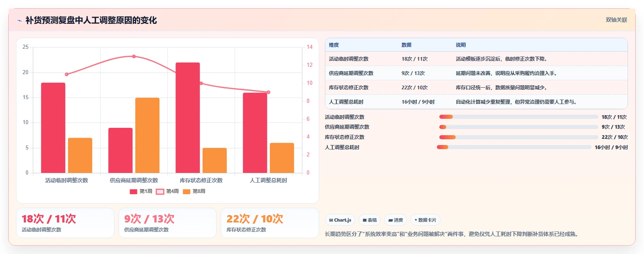Click the orange bar for 人工调整总耗时

pyautogui.click(x=282, y=158)
